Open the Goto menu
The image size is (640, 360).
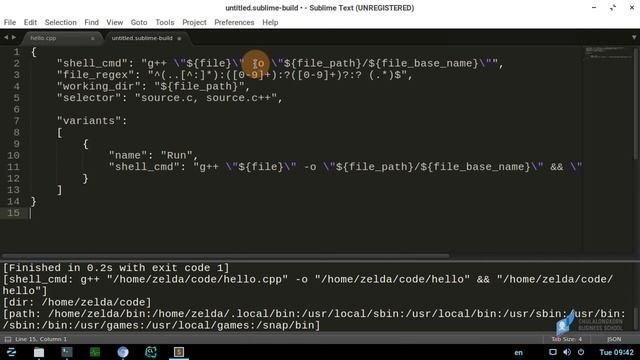tap(139, 22)
